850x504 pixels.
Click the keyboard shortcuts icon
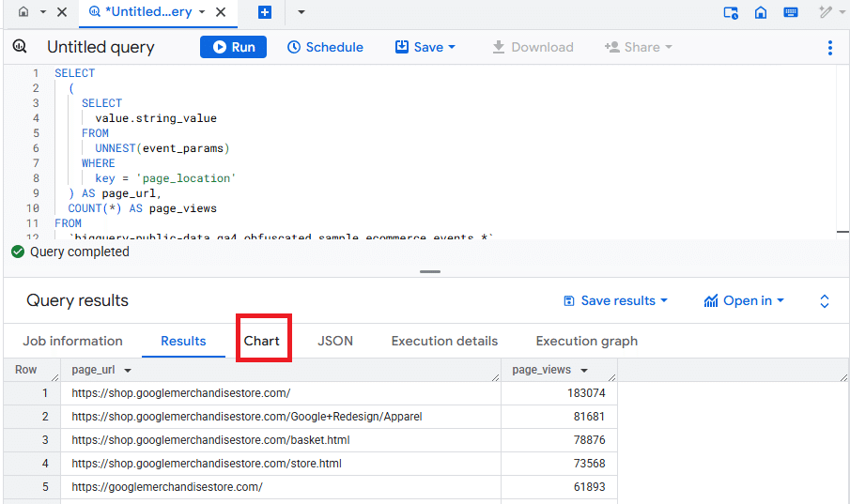[791, 12]
